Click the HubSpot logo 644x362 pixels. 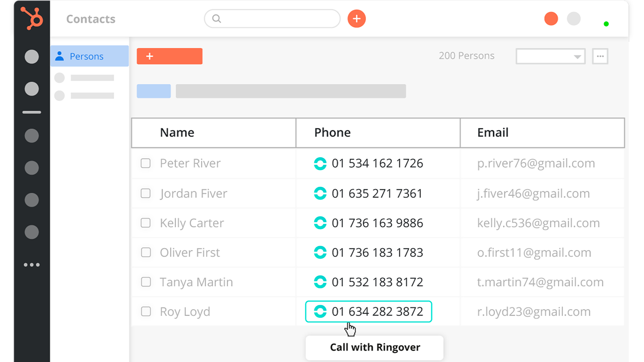click(x=32, y=18)
